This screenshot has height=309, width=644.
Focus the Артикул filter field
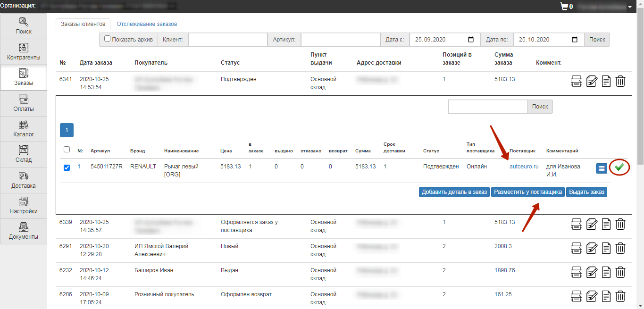click(341, 40)
